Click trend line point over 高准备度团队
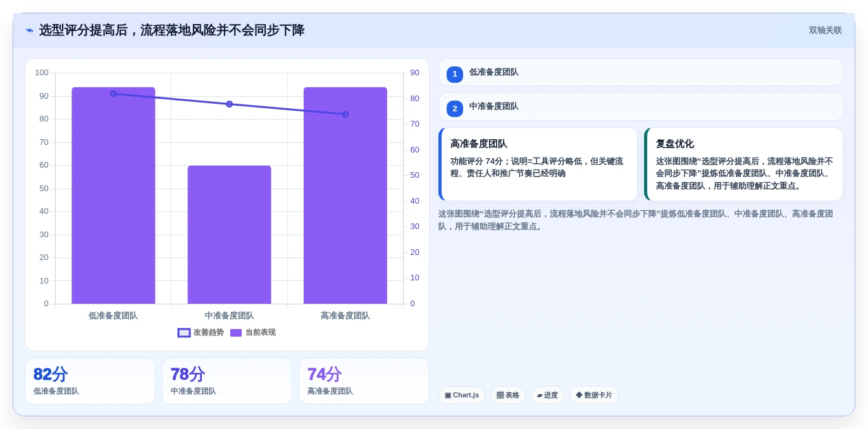The height and width of the screenshot is (429, 868). (345, 115)
